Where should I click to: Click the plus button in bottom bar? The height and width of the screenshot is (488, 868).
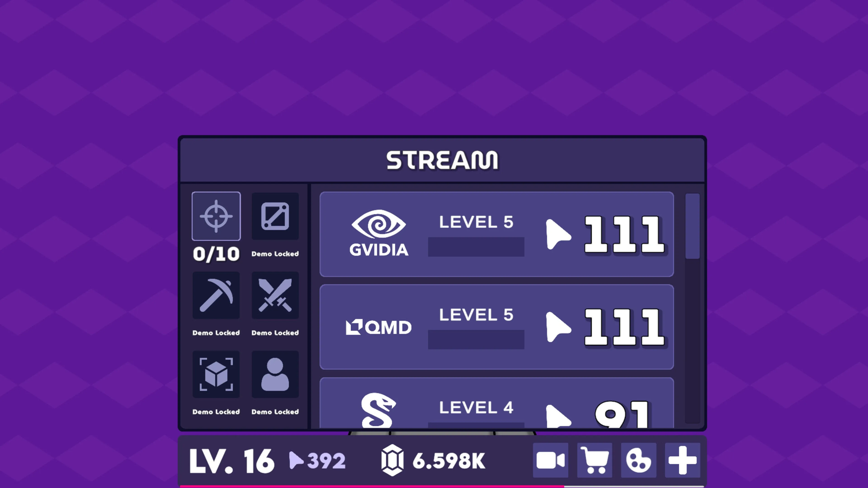click(682, 460)
